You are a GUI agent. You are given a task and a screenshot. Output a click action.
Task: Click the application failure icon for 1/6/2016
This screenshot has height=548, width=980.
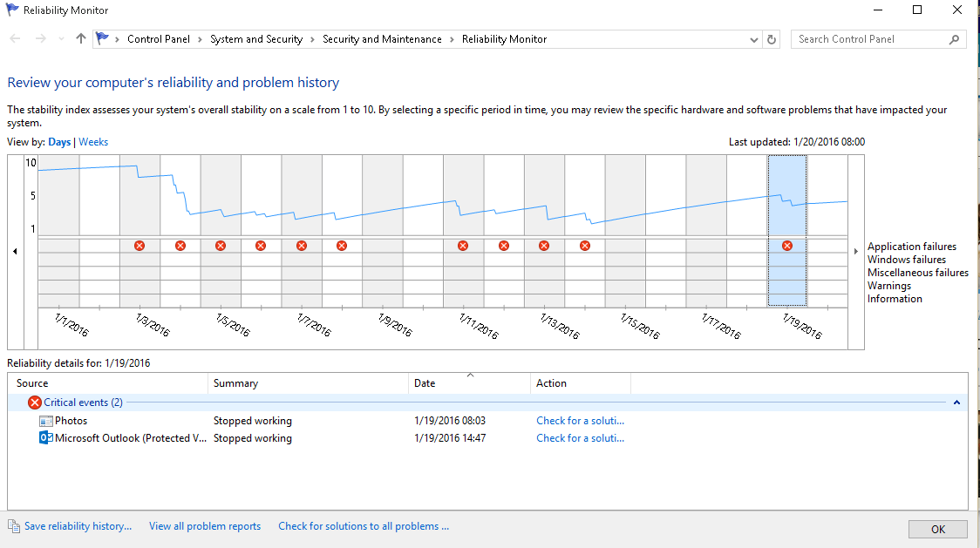click(x=261, y=246)
